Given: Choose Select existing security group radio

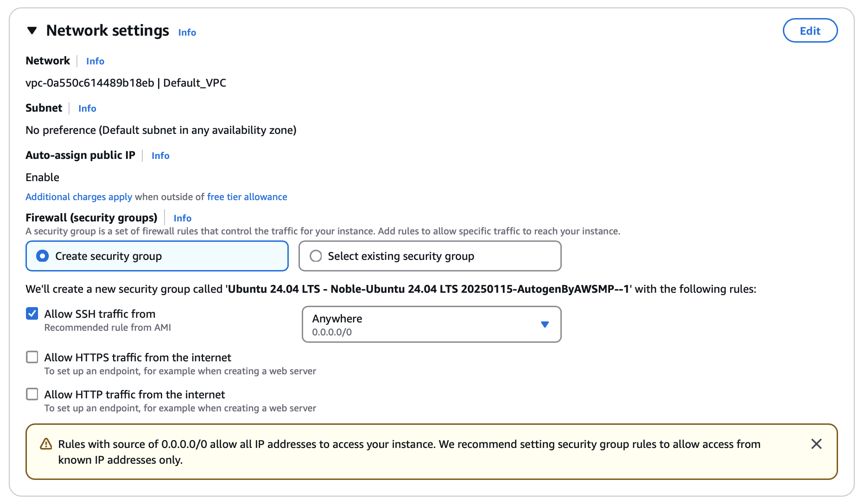Looking at the screenshot, I should point(430,256).
